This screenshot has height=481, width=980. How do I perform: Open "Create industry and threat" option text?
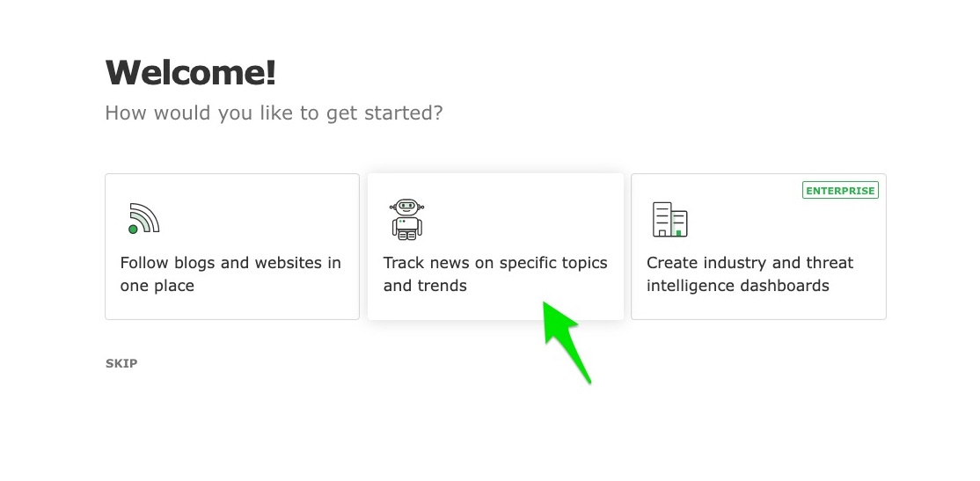point(750,263)
